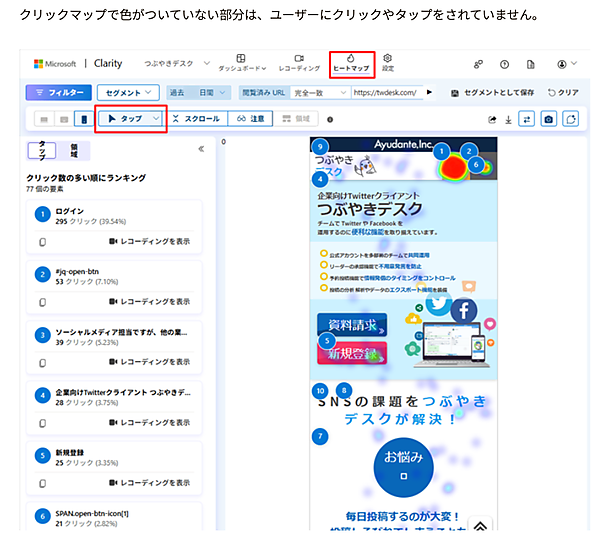Switch to 注意 heatmap view
Screen dimensions: 600x552
click(x=251, y=118)
